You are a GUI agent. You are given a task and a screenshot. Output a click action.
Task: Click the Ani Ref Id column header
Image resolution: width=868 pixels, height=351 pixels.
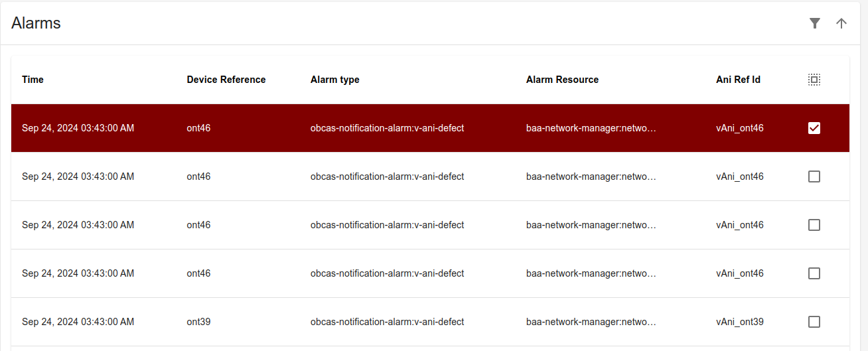click(x=739, y=80)
